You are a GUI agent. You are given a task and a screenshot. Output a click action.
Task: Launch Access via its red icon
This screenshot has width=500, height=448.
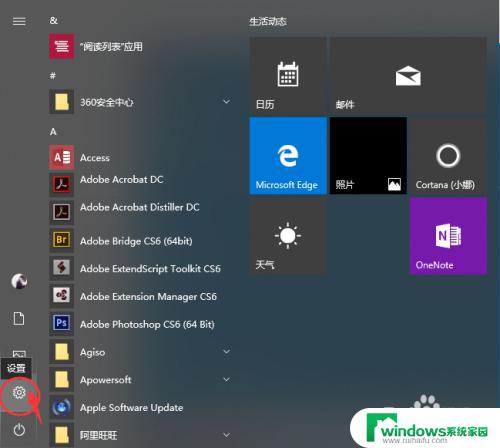(62, 157)
